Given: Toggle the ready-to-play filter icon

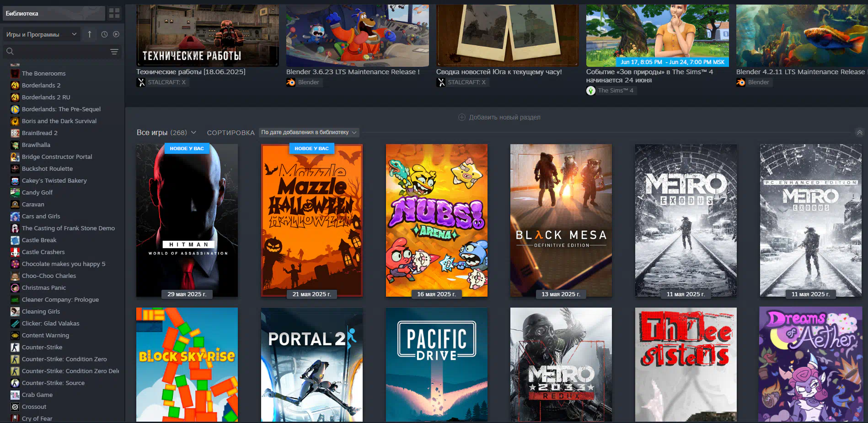Looking at the screenshot, I should click(x=116, y=34).
